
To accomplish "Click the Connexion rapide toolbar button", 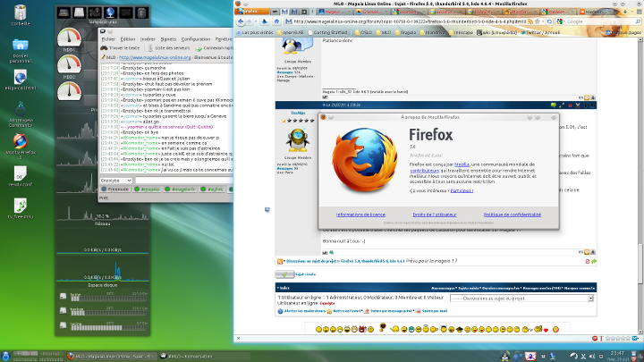I will (214, 47).
